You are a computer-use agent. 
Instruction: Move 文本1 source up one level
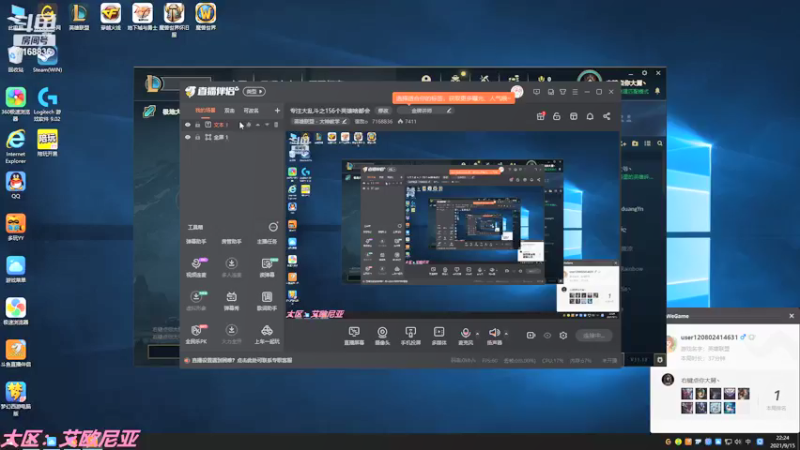click(258, 124)
